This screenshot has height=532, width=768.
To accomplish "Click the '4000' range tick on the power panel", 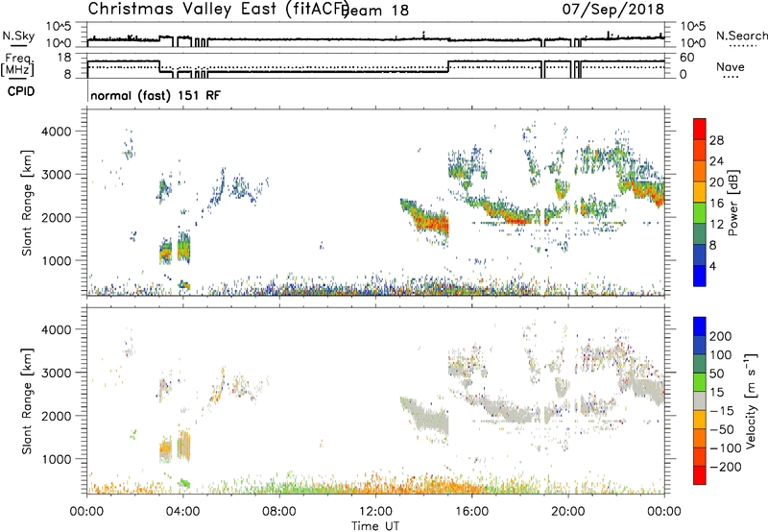I will (x=59, y=132).
